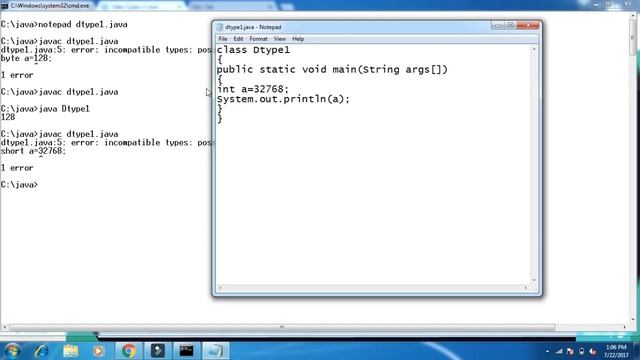The width and height of the screenshot is (640, 360).
Task: Click cmd horizontal scrollbar left arrow
Action: click(x=4, y=327)
